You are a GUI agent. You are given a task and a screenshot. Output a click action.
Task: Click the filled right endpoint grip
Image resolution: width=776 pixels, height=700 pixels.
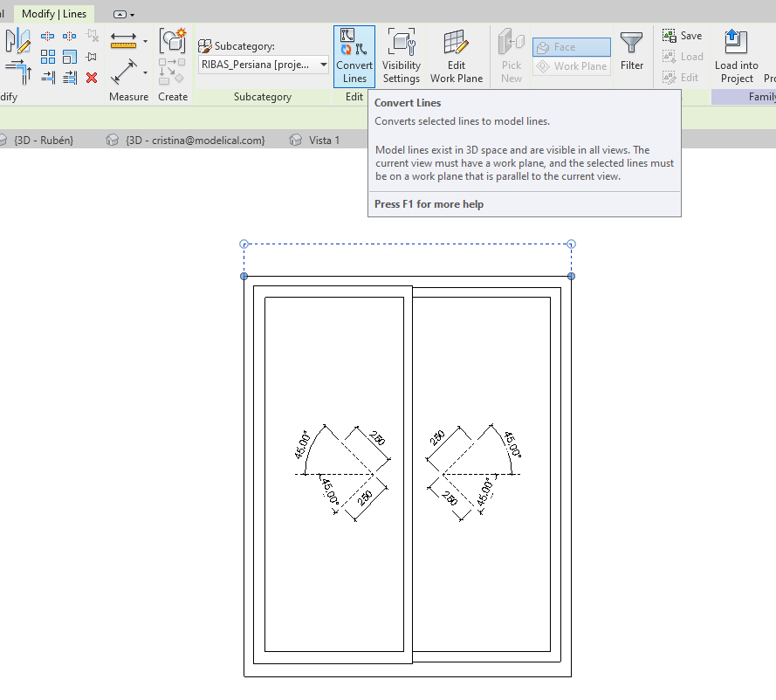click(x=571, y=276)
